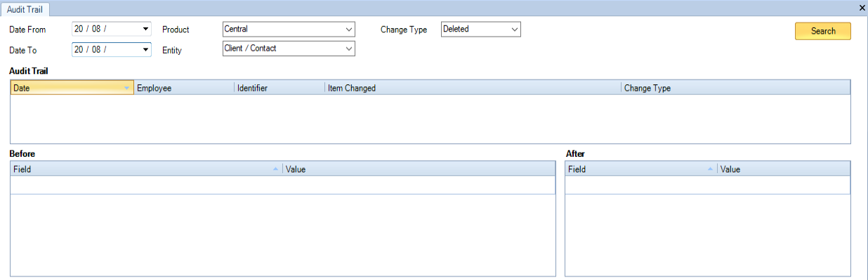Image resolution: width=868 pixels, height=280 pixels.
Task: Click the Date From label
Action: pyautogui.click(x=27, y=30)
